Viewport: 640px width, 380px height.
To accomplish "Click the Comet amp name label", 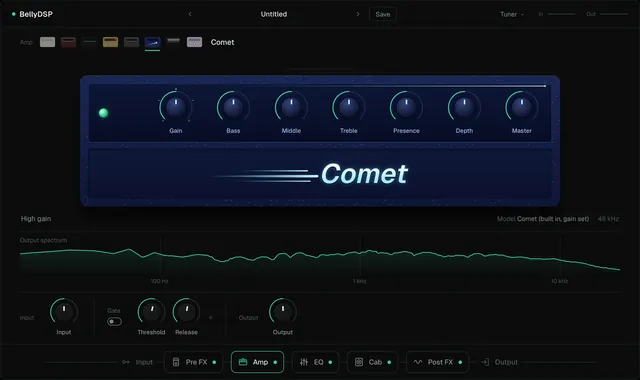I will coord(222,42).
